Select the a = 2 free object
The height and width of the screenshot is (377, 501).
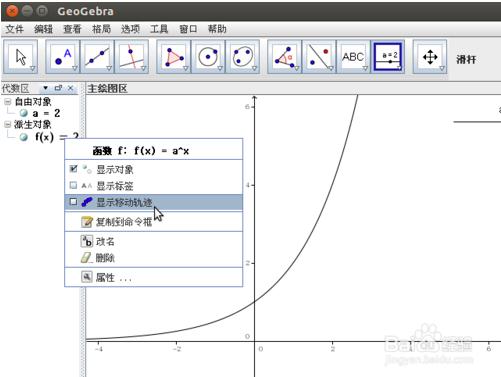pyautogui.click(x=46, y=113)
